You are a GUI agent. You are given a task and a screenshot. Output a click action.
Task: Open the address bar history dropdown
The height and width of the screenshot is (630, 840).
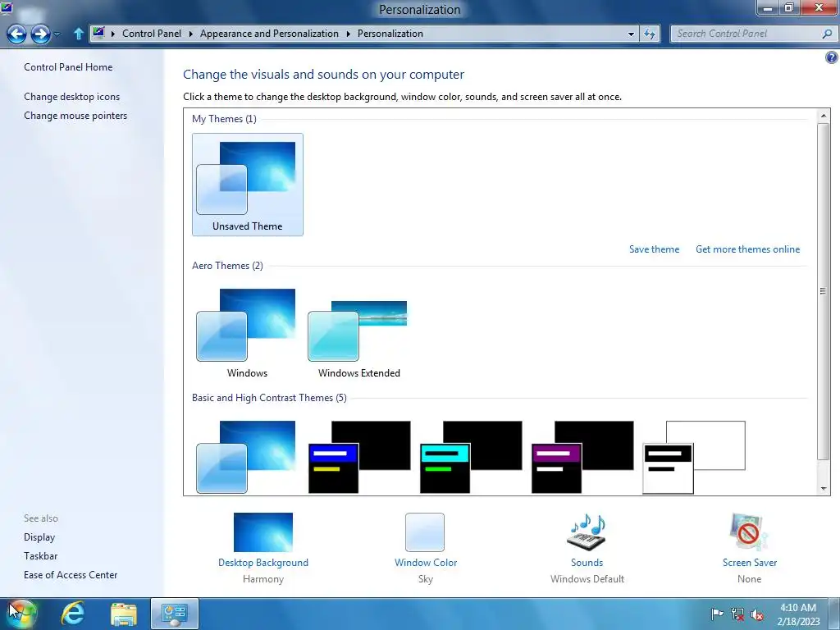pos(631,34)
